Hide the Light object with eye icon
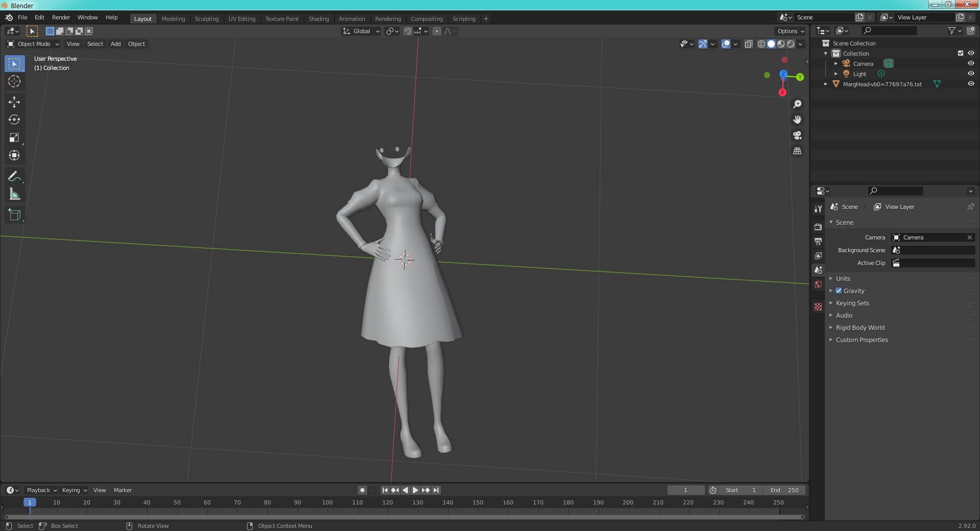Viewport: 980px width, 531px height. pos(971,74)
